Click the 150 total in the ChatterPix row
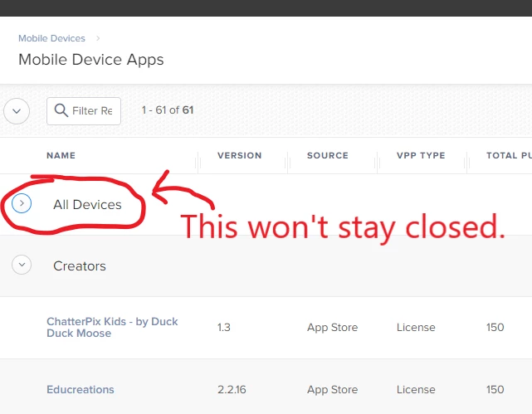The height and width of the screenshot is (414, 532). [495, 327]
